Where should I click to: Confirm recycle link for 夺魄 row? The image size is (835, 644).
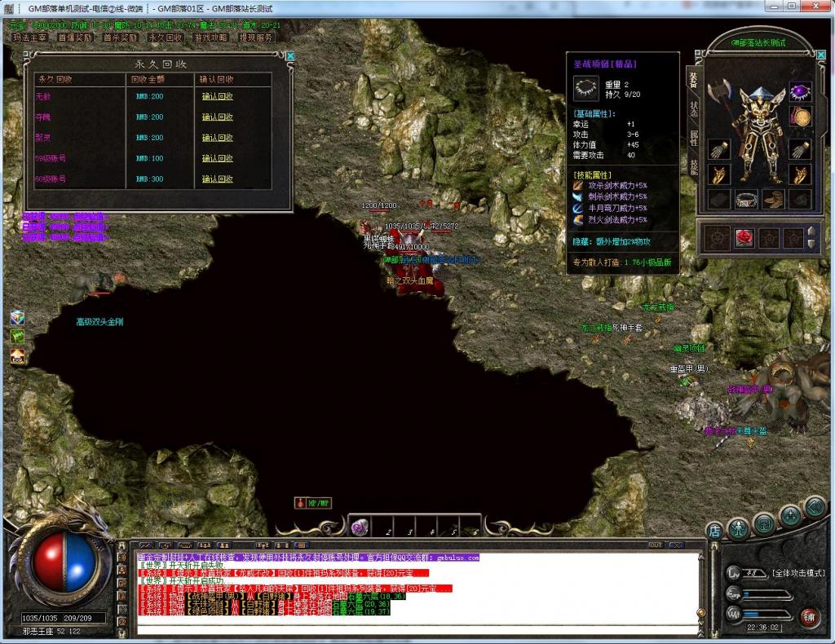[217, 117]
